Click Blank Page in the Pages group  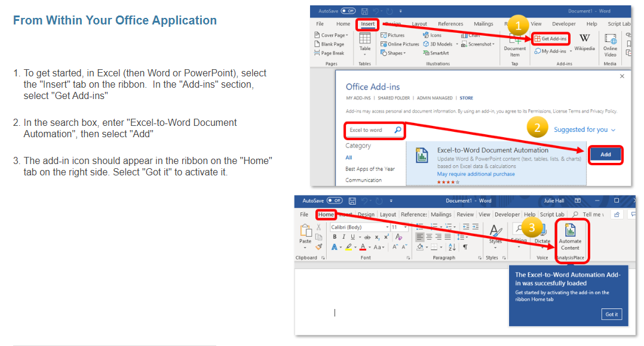coord(329,44)
